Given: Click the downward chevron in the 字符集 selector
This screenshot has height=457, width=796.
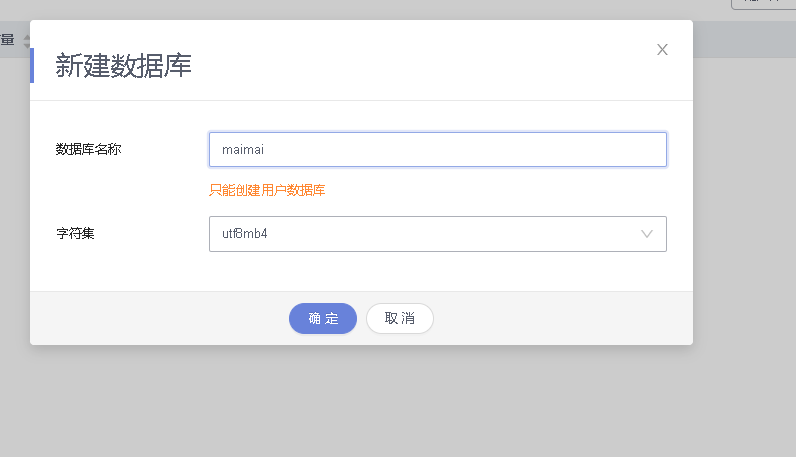Looking at the screenshot, I should (x=647, y=234).
